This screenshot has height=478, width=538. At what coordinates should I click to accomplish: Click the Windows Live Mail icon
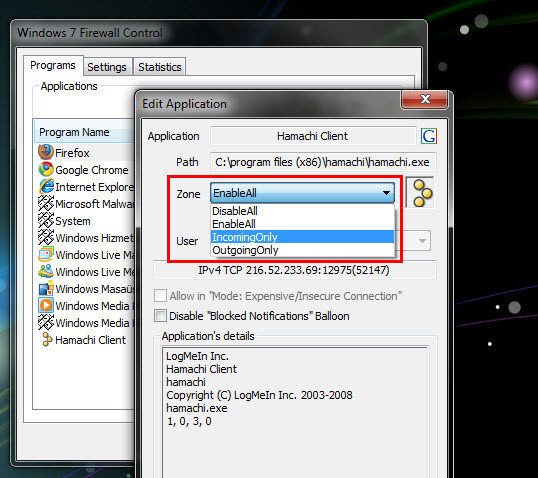[46, 255]
